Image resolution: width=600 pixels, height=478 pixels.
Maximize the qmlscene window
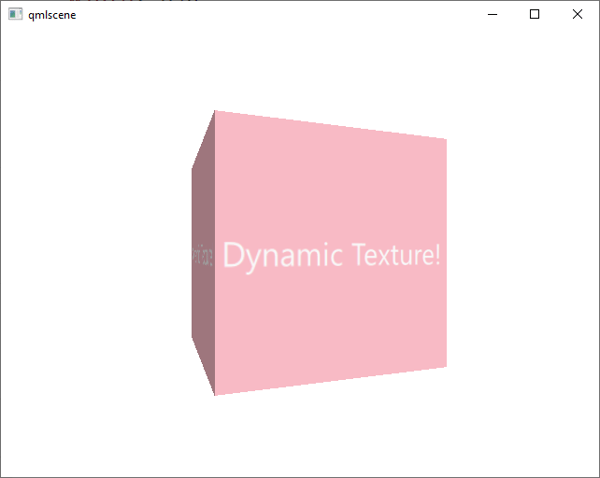[x=535, y=14]
